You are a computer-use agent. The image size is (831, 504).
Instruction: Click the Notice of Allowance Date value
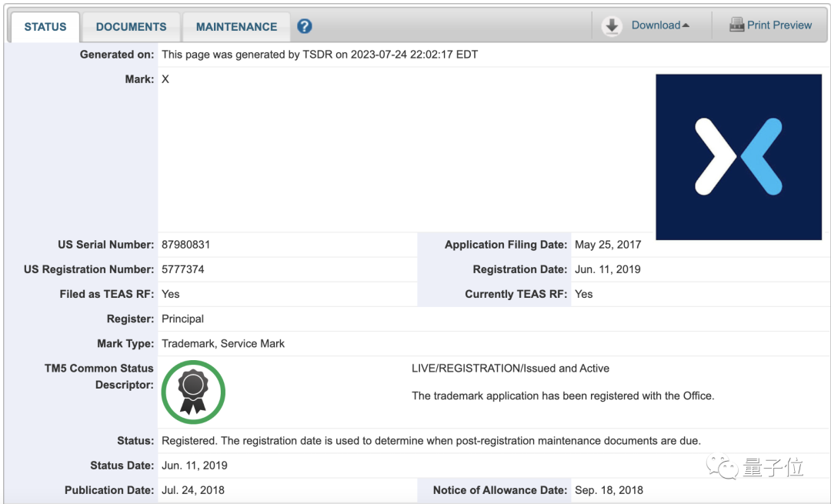click(609, 490)
